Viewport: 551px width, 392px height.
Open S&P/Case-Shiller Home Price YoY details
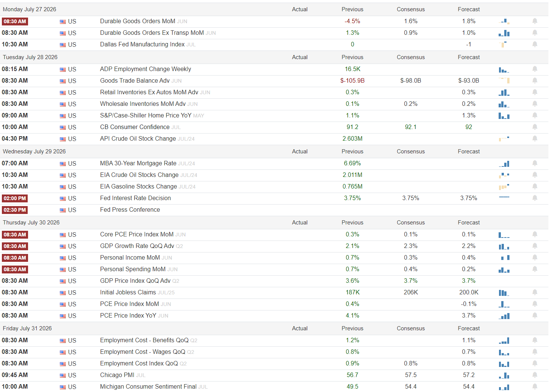[x=146, y=116]
